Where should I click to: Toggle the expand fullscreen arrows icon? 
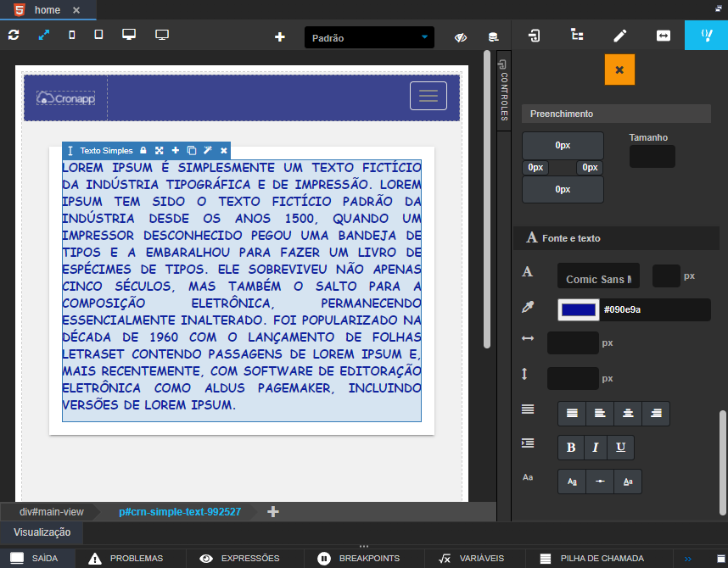pos(43,35)
